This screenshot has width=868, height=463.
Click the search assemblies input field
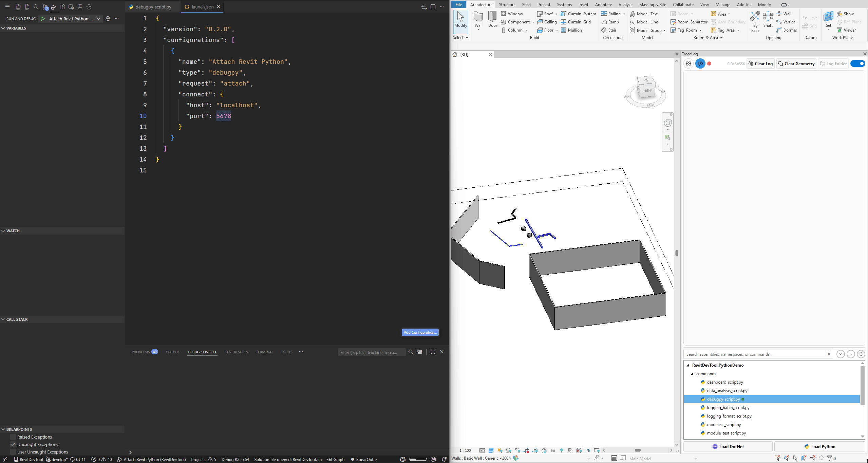pyautogui.click(x=747, y=354)
